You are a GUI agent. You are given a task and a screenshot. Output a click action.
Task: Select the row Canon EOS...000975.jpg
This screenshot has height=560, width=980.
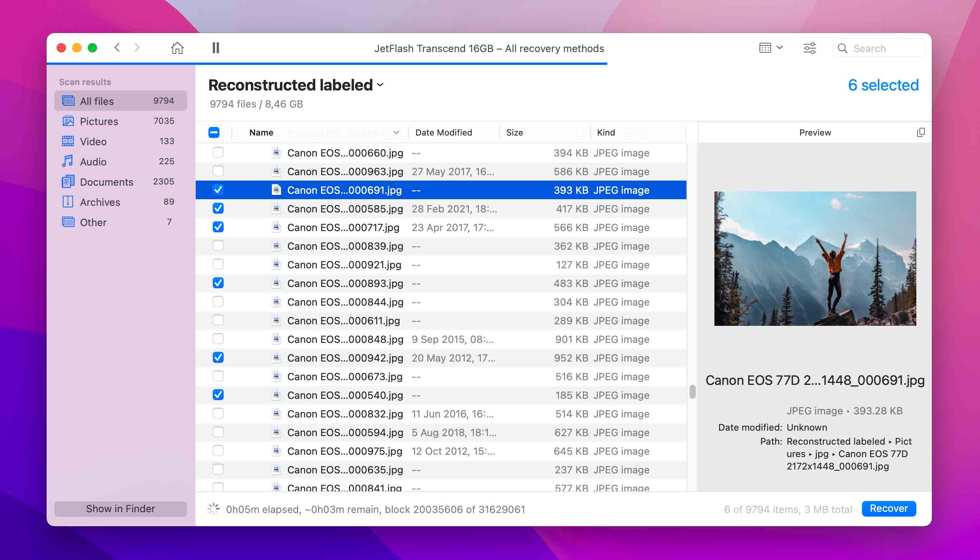point(441,451)
